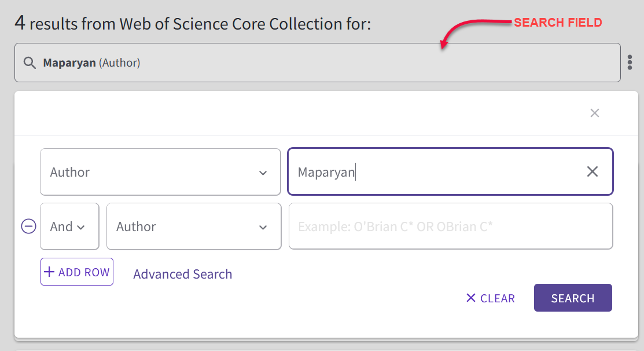Click the chevron beside And
This screenshot has width=644, height=351.
[x=81, y=227]
